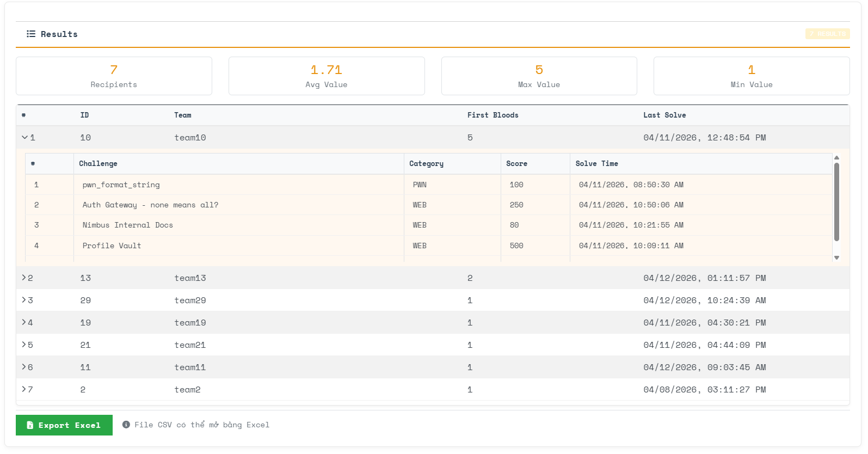Click the Team column header
Image resolution: width=868 pixels, height=454 pixels.
(183, 115)
